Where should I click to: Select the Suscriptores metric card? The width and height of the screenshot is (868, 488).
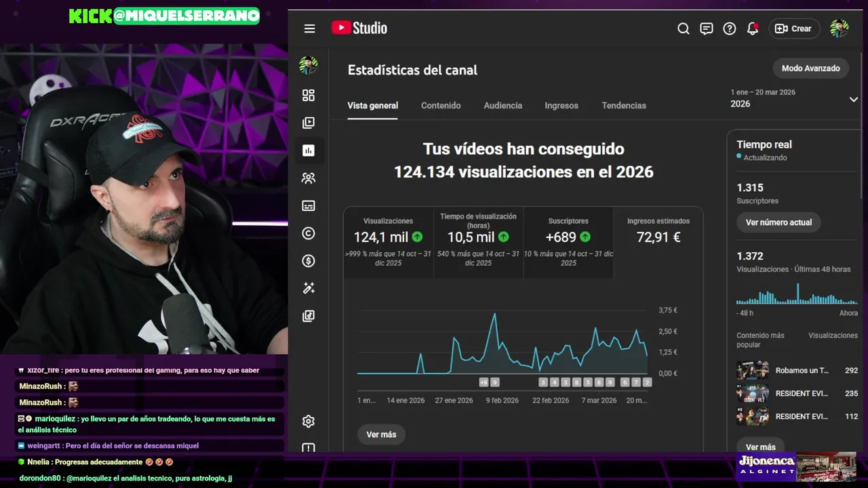(568, 242)
